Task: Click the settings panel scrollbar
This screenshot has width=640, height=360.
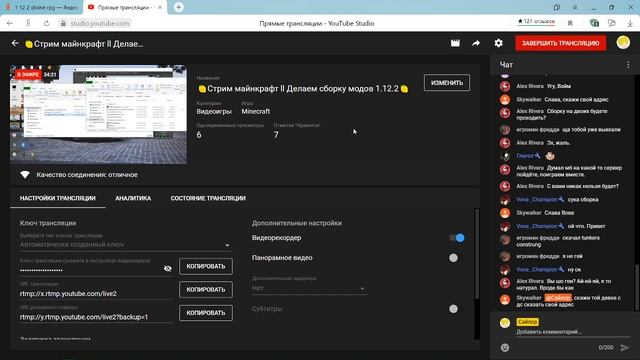Action: click(x=476, y=253)
